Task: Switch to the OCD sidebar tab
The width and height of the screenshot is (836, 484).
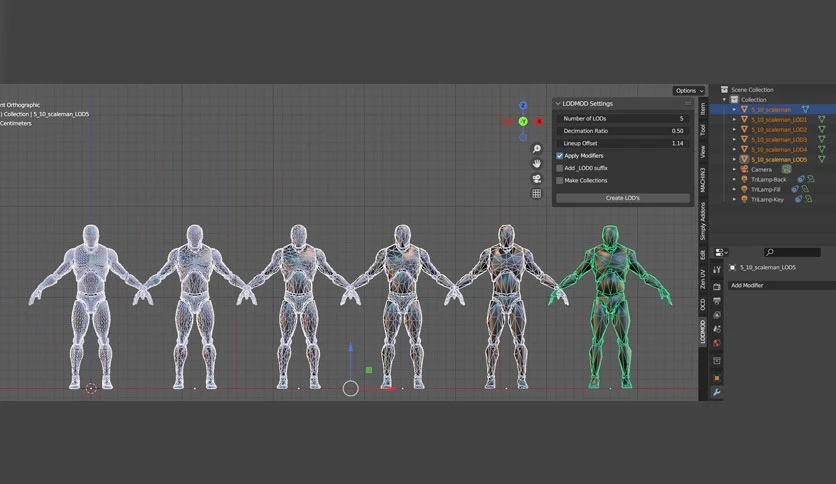Action: (x=703, y=304)
